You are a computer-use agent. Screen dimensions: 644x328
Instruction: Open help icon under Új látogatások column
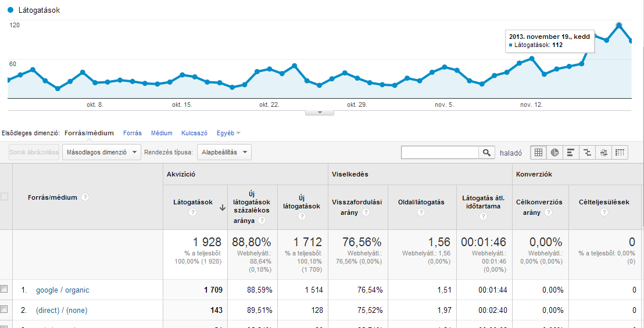pyautogui.click(x=302, y=217)
